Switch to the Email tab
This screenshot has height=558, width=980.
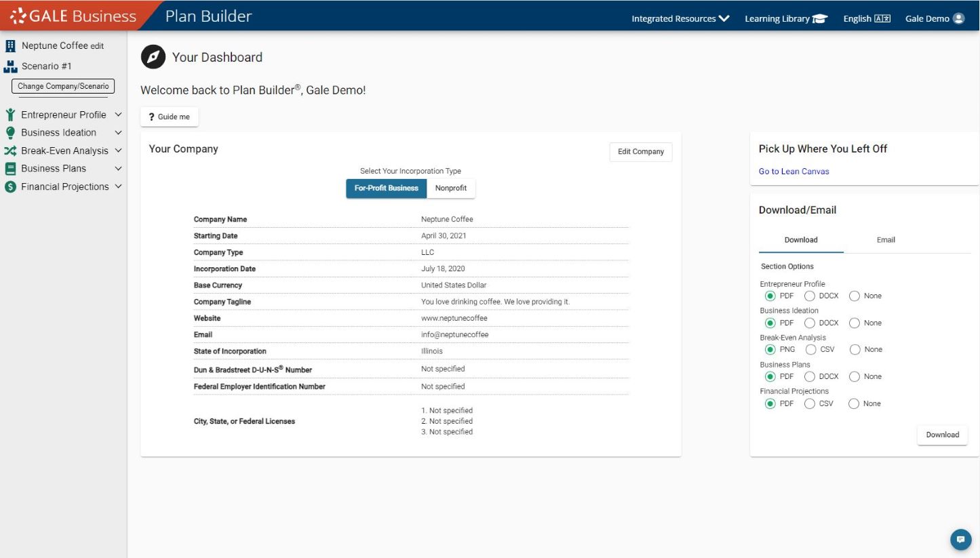tap(886, 240)
